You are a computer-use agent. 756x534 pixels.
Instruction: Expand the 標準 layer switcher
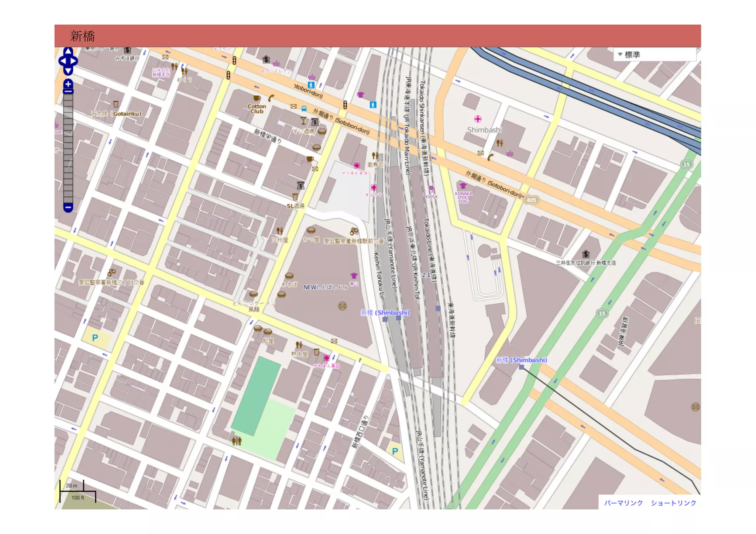point(620,55)
